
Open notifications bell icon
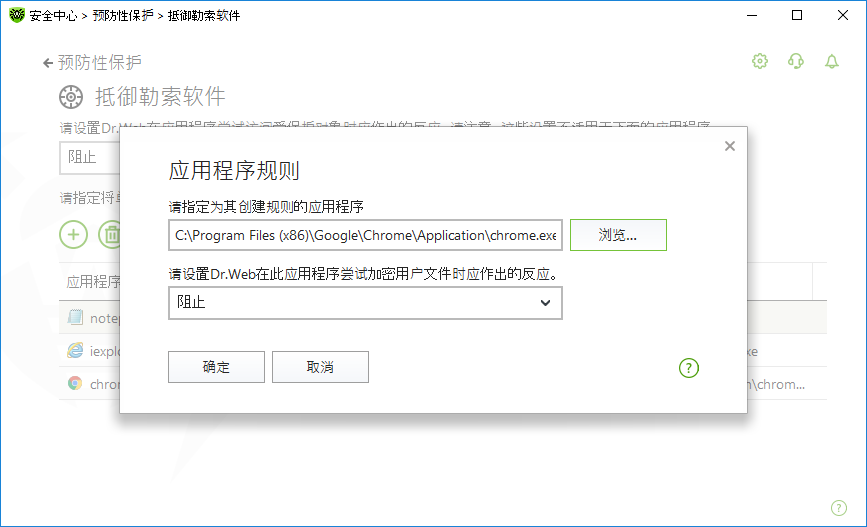click(832, 61)
